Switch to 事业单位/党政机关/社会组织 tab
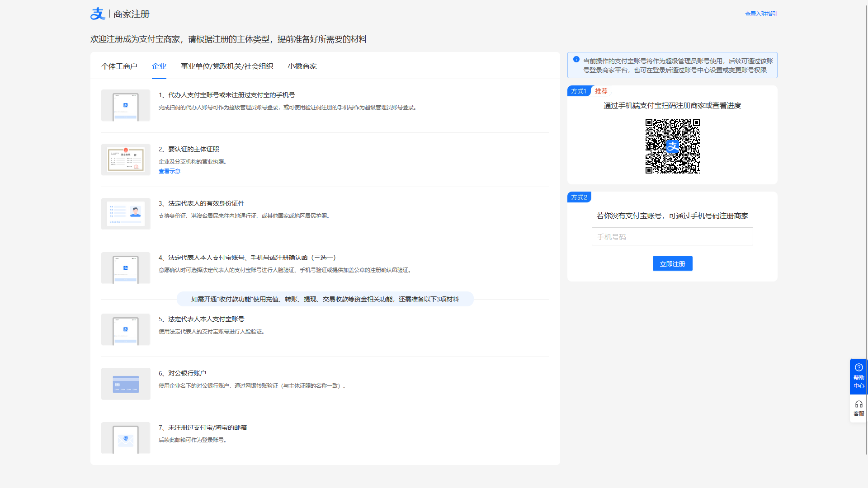Viewport: 868px width, 488px height. point(227,66)
